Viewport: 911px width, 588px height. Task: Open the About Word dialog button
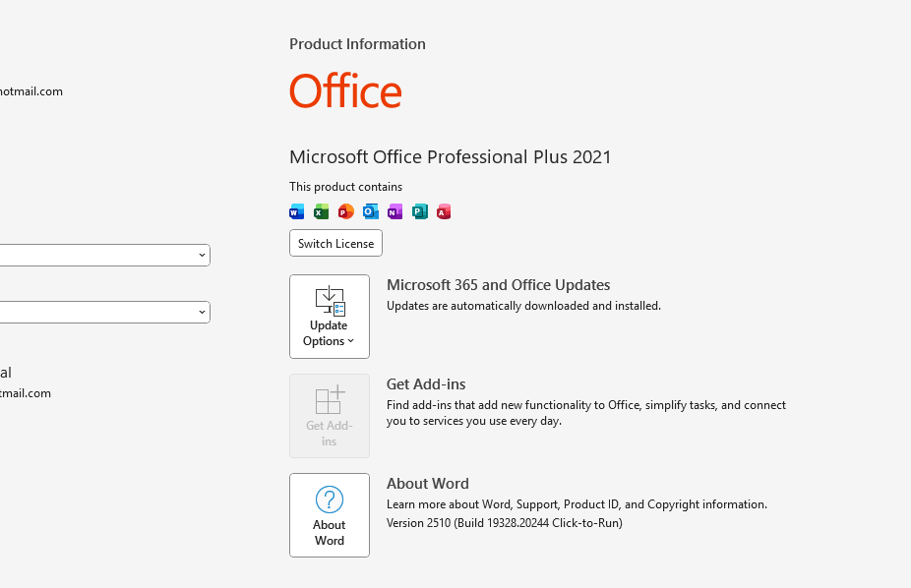tap(330, 515)
